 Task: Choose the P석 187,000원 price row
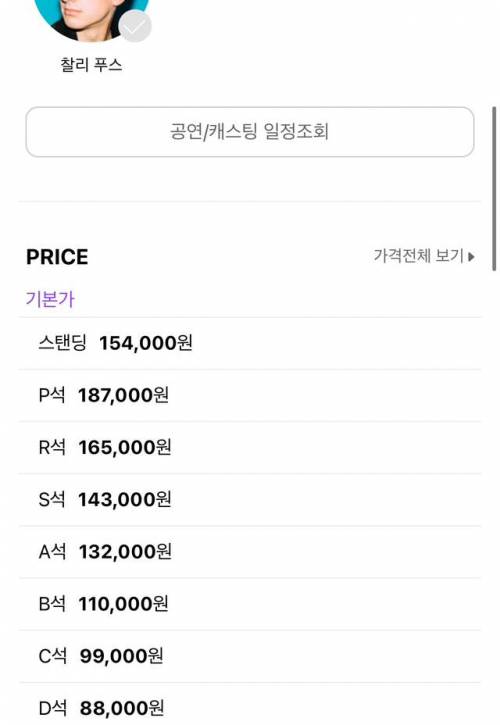[250, 395]
